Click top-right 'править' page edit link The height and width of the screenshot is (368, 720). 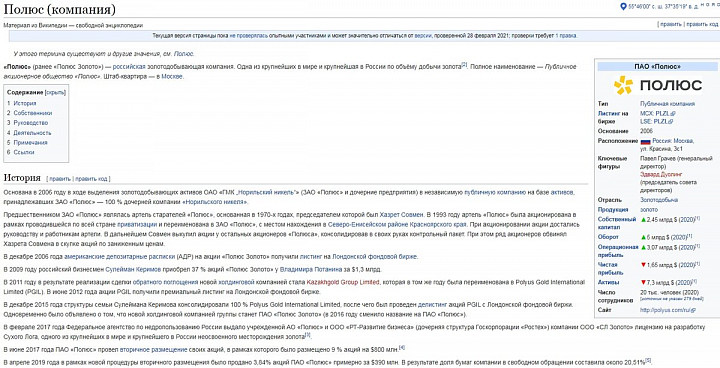coord(670,24)
